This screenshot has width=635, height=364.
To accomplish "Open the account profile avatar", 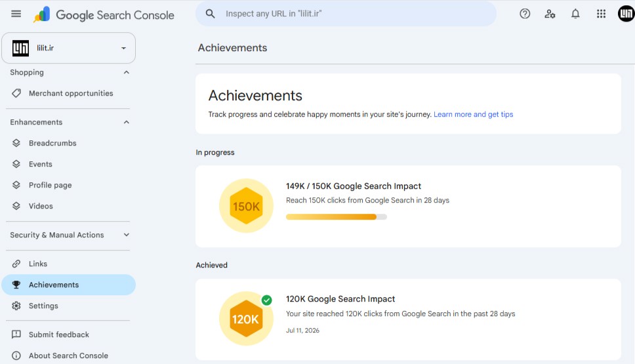I will 626,14.
